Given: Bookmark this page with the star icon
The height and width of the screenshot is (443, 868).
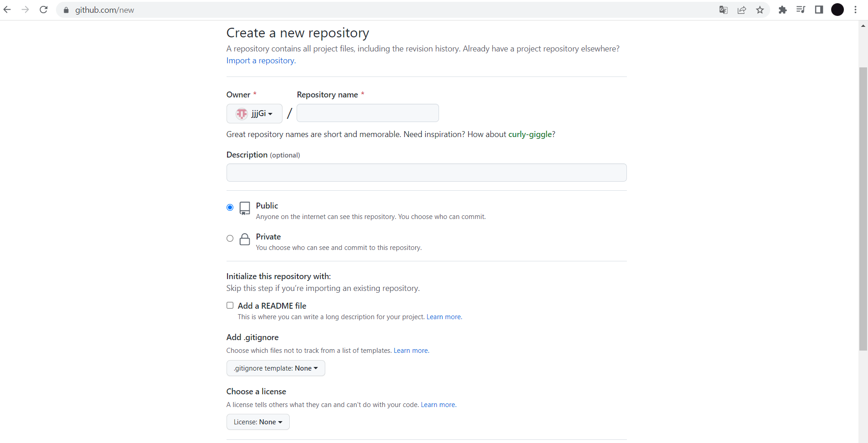Looking at the screenshot, I should point(760,10).
